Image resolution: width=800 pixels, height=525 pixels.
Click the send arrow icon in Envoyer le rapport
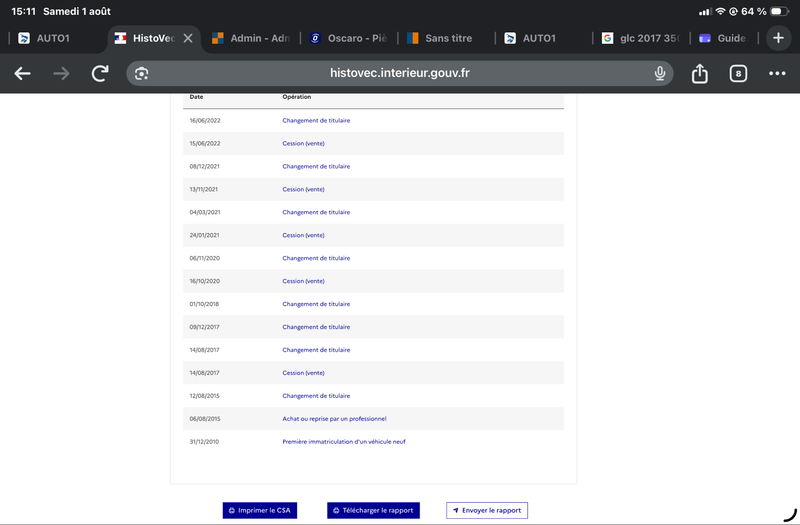(x=456, y=510)
